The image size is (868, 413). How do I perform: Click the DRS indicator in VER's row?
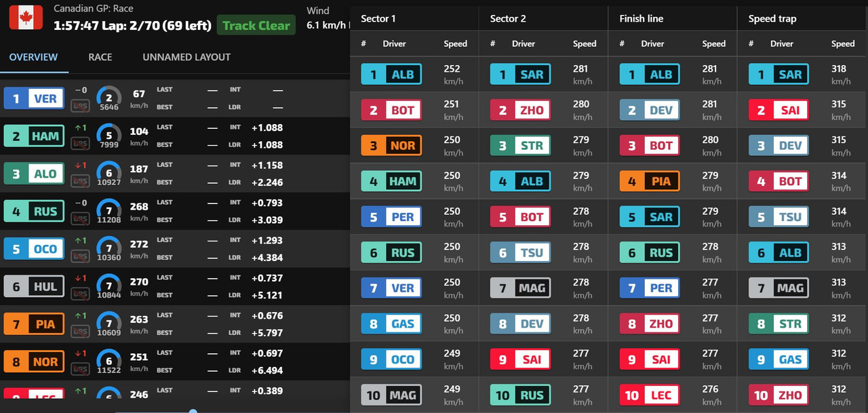pos(81,106)
